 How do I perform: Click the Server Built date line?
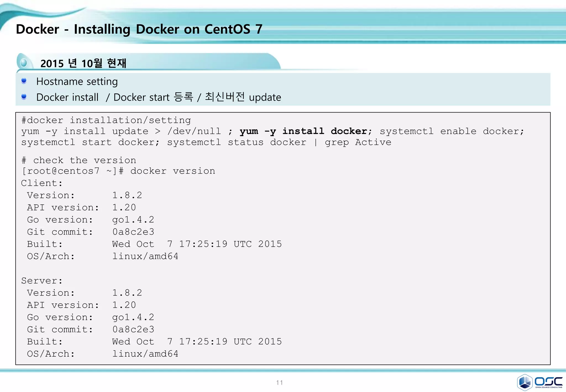(x=154, y=341)
